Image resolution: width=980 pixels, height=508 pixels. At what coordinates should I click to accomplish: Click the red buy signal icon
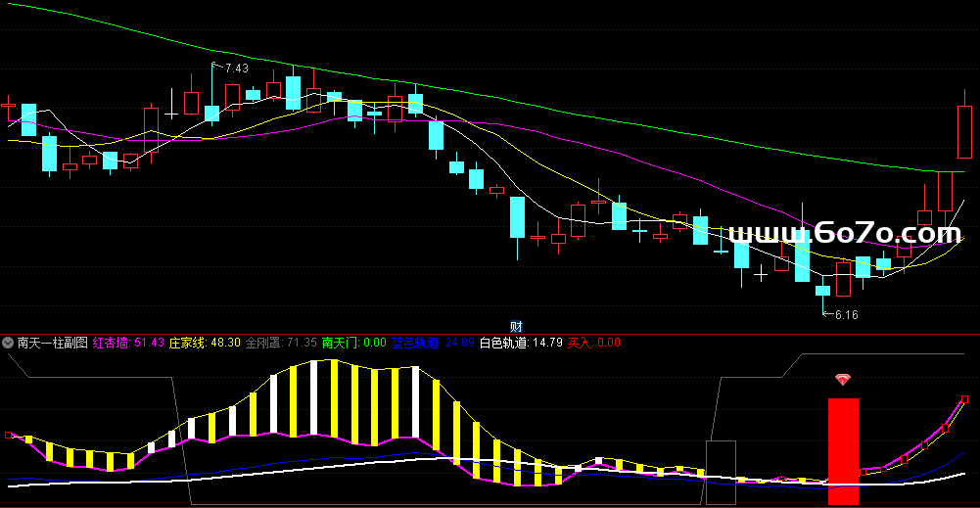pos(843,380)
